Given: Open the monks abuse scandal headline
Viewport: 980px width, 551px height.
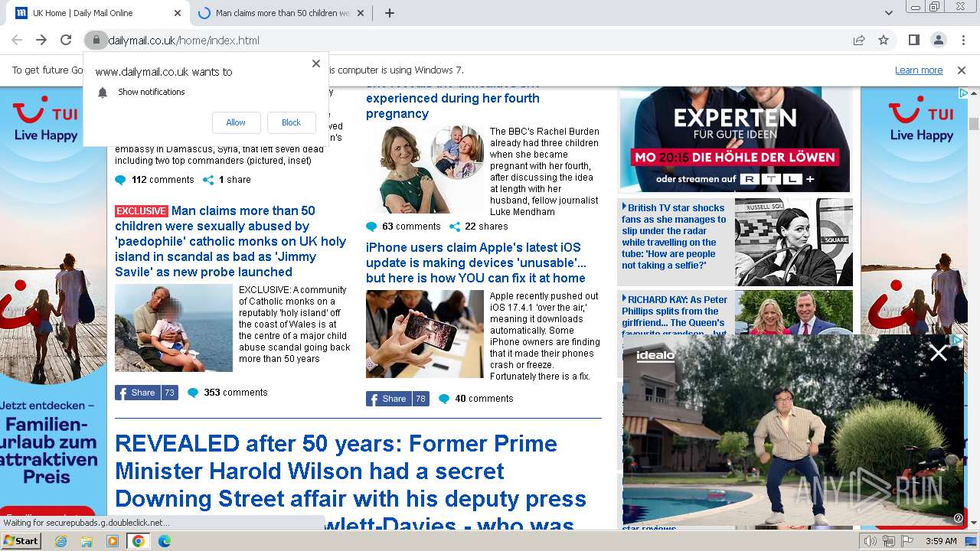Looking at the screenshot, I should click(x=230, y=241).
